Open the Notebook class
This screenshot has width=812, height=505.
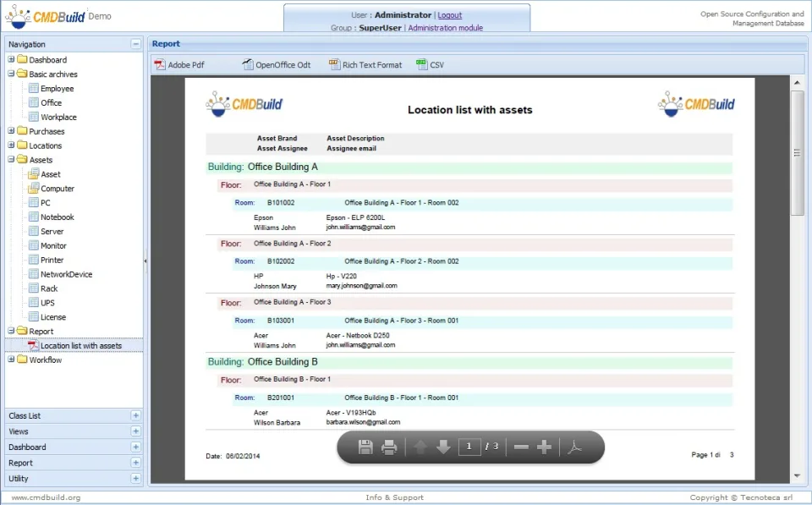(x=57, y=217)
